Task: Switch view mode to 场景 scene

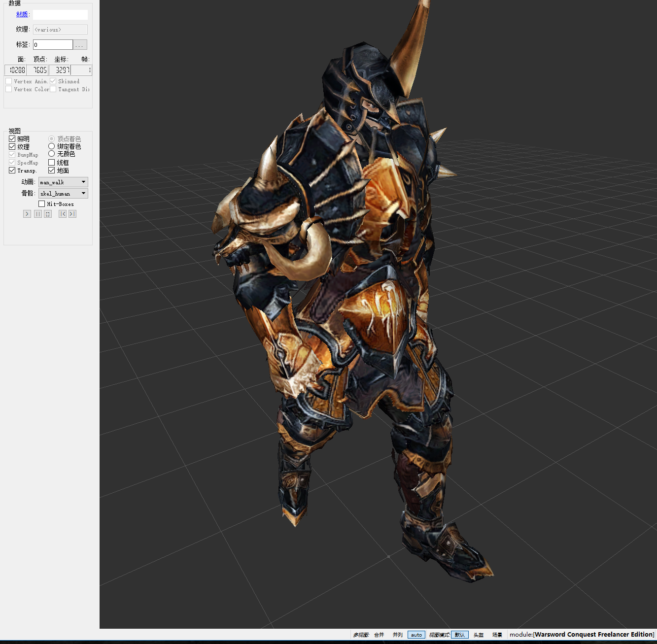Action: (497, 635)
